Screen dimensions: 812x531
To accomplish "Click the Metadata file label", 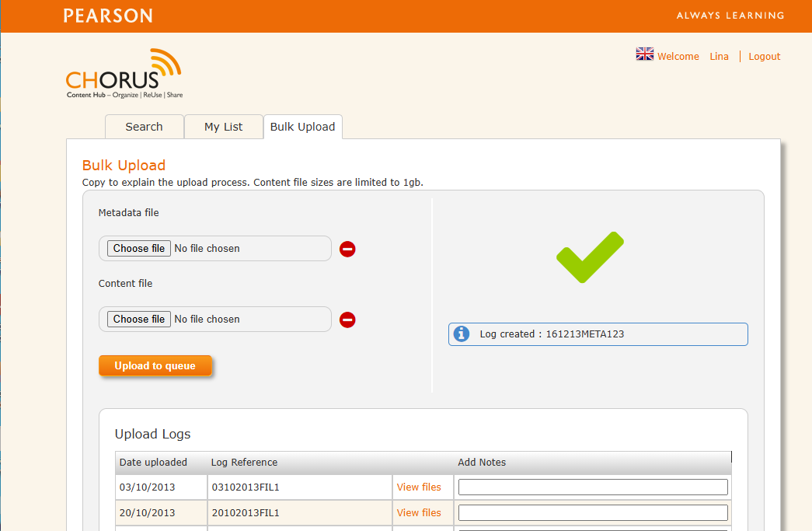I will pos(129,213).
